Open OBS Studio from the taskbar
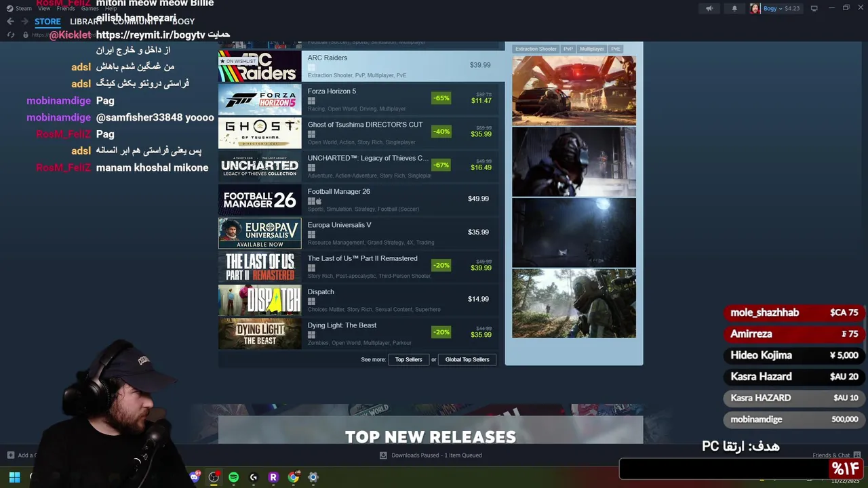This screenshot has width=868, height=488. coord(214,477)
